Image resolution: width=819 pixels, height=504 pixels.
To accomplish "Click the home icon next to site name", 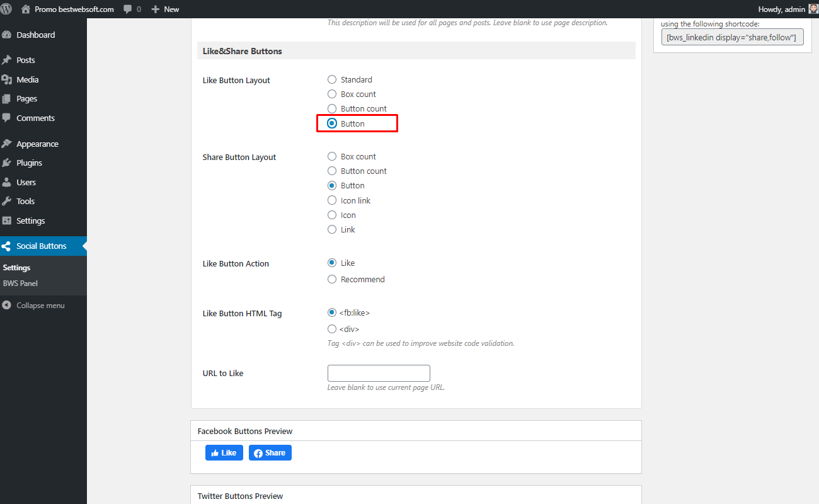I will pos(26,9).
